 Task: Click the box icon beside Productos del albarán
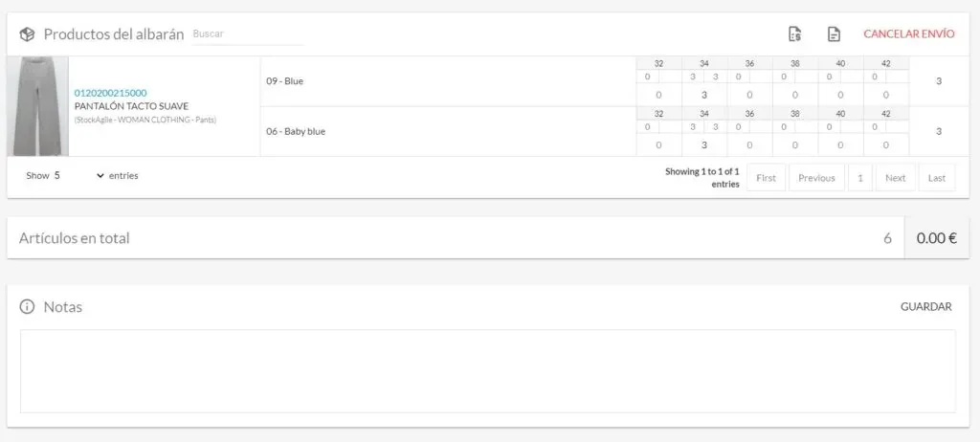[27, 34]
